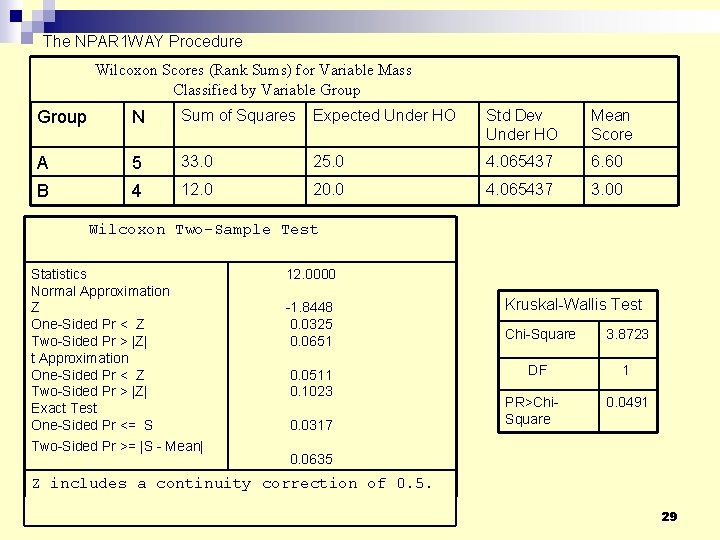720x540 pixels.
Task: Select the 'Exact Test' label
Action: (64, 408)
